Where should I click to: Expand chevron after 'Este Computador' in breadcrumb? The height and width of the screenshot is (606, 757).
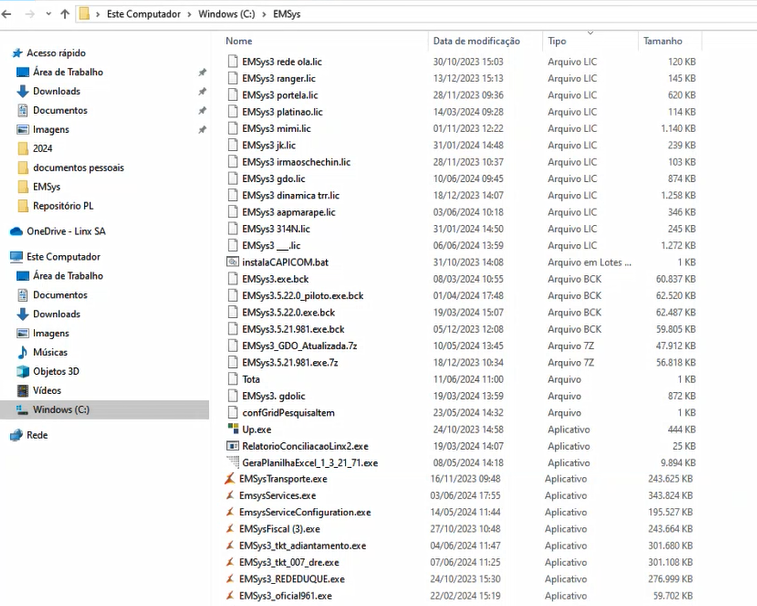(189, 14)
